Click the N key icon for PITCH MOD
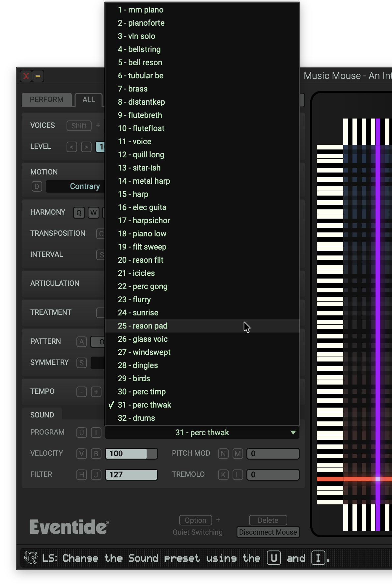 (x=223, y=454)
